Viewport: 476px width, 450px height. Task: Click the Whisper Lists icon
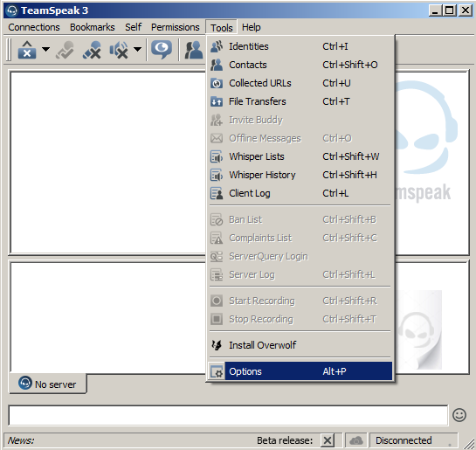click(217, 156)
